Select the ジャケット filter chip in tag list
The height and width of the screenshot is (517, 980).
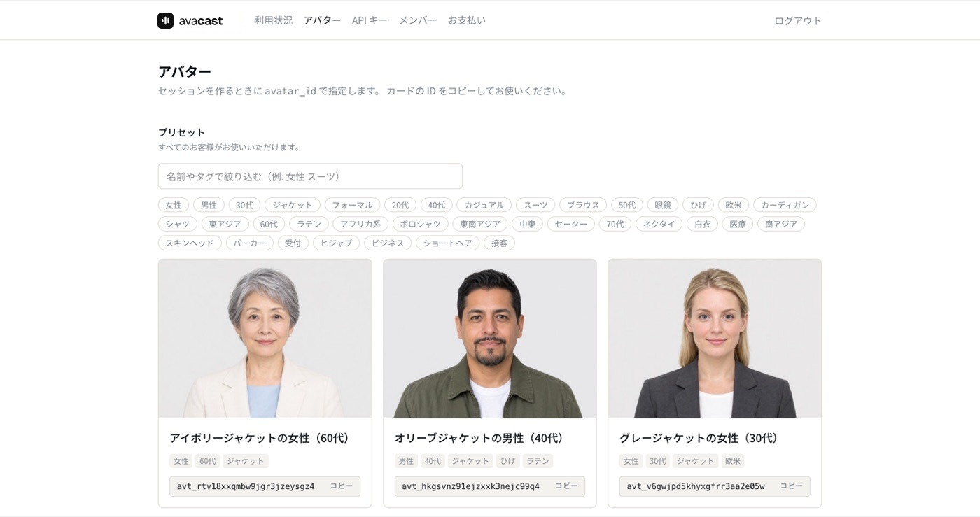pos(293,205)
